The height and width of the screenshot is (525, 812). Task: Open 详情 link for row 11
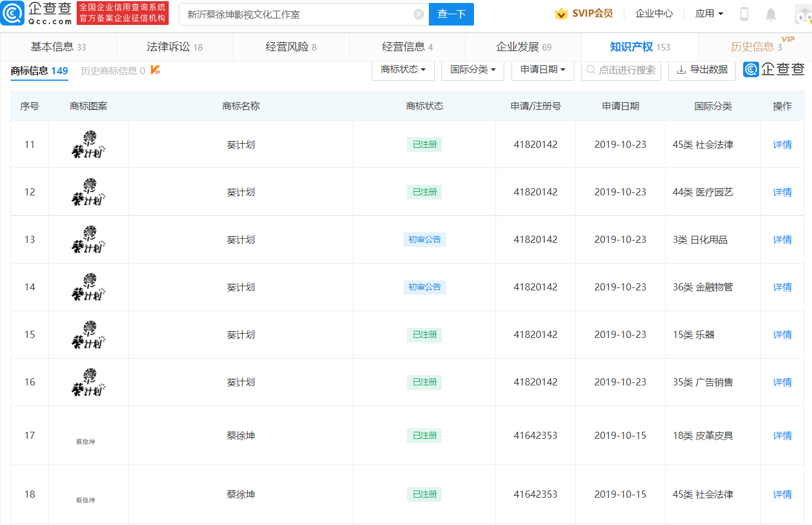tap(782, 144)
